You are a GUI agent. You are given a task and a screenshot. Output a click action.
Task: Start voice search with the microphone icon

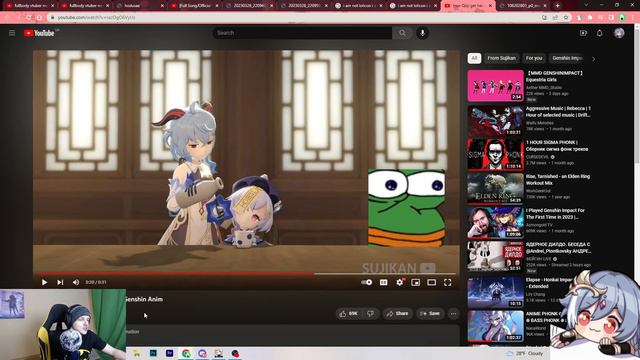[422, 33]
